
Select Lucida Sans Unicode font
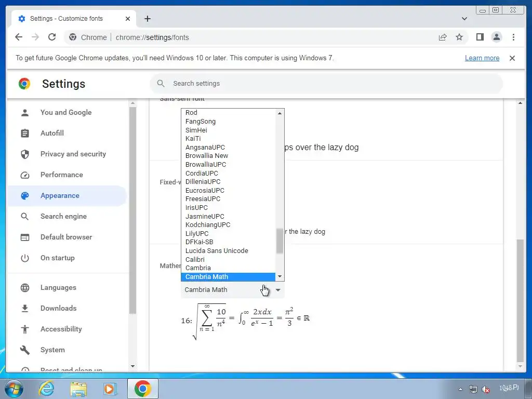click(229, 251)
